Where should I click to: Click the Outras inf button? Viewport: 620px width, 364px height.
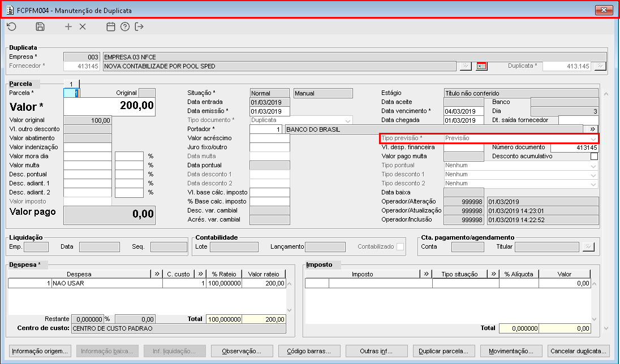[376, 351]
